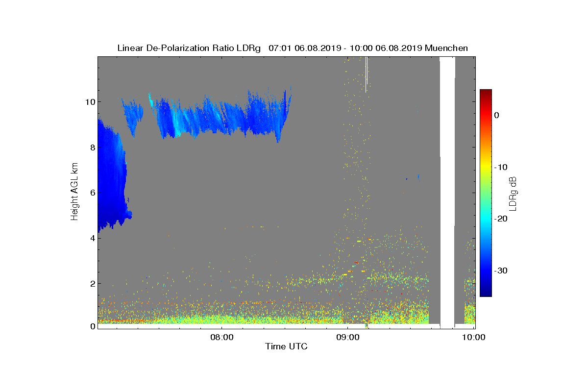Click the "LDRg dB" colorbar label
This screenshot has height=392, width=588.
click(x=513, y=193)
